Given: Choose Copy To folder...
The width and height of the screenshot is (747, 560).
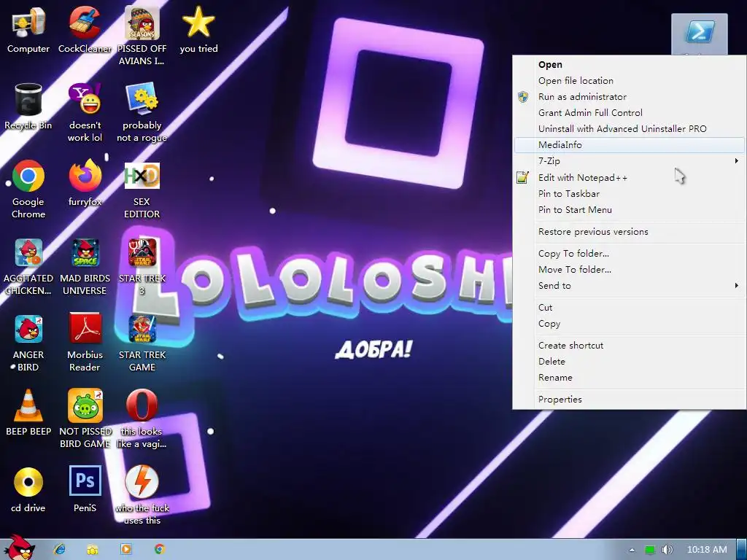Looking at the screenshot, I should pyautogui.click(x=630, y=254).
